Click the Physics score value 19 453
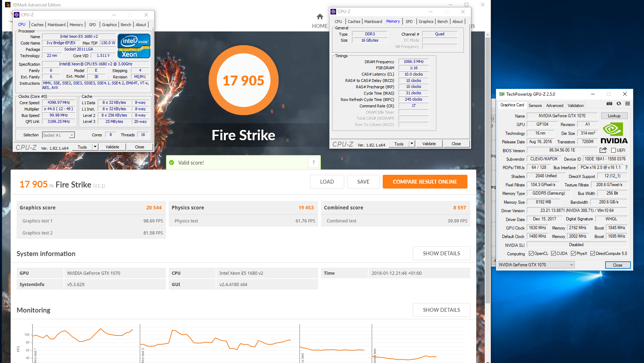Screen dimensions: 644x363 [306, 208]
